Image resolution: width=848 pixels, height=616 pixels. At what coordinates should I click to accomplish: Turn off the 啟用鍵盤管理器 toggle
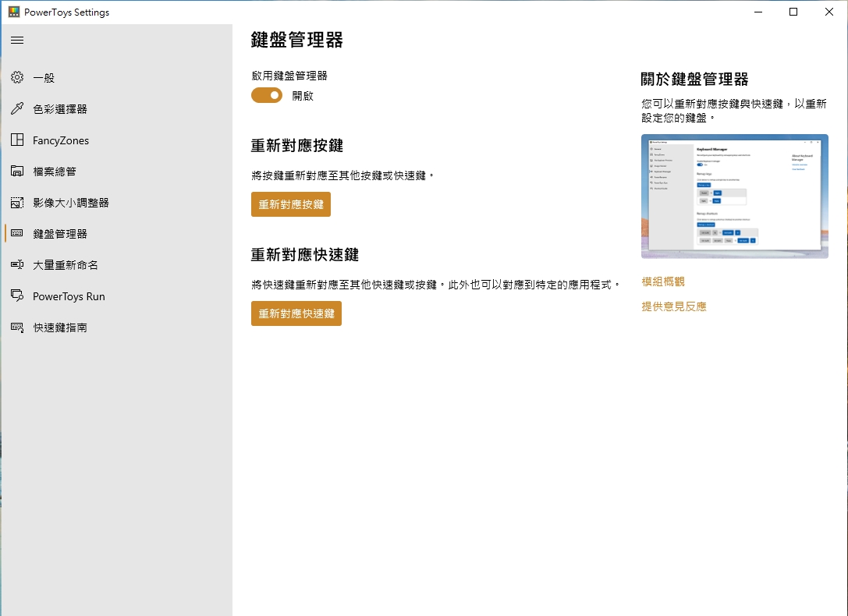[267, 96]
